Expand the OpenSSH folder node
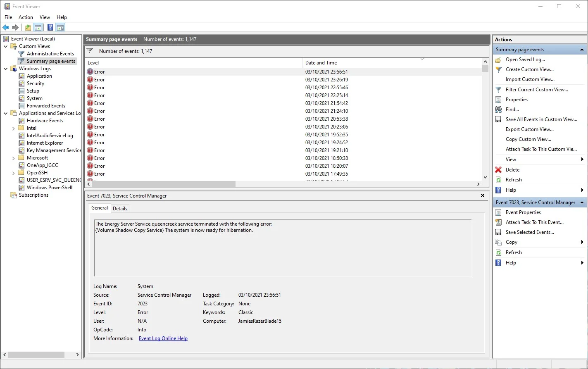 tap(14, 173)
